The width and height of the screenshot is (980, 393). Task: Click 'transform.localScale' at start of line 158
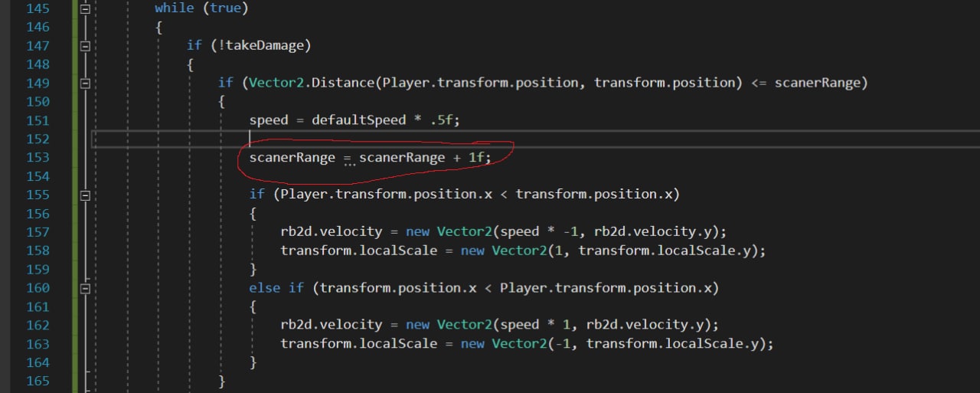358,251
